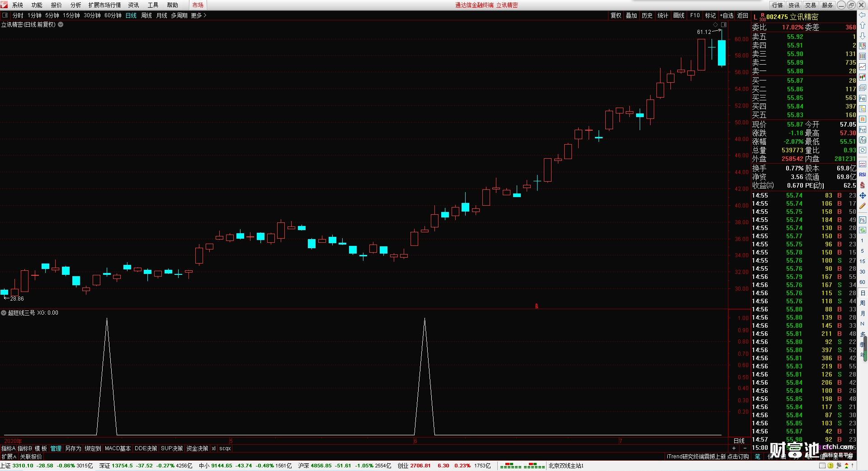Screen dimensions: 868x471
Task: Click the diamond marker icon above the chart
Action: pos(715,24)
